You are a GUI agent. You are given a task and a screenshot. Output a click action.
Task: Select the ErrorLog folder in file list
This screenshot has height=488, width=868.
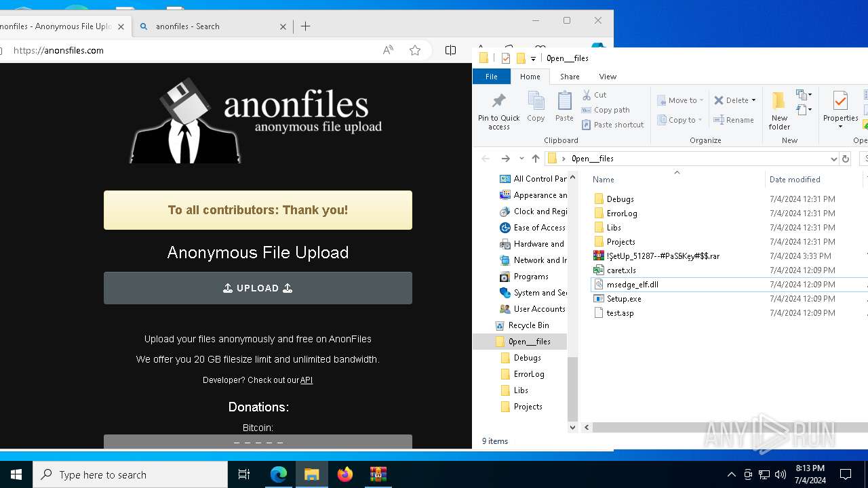[x=621, y=213]
